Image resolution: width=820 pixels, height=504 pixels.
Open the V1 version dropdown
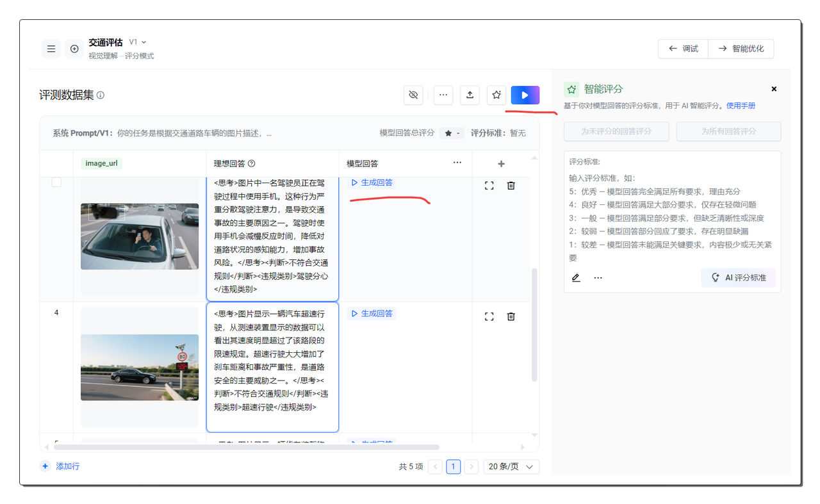pos(138,42)
